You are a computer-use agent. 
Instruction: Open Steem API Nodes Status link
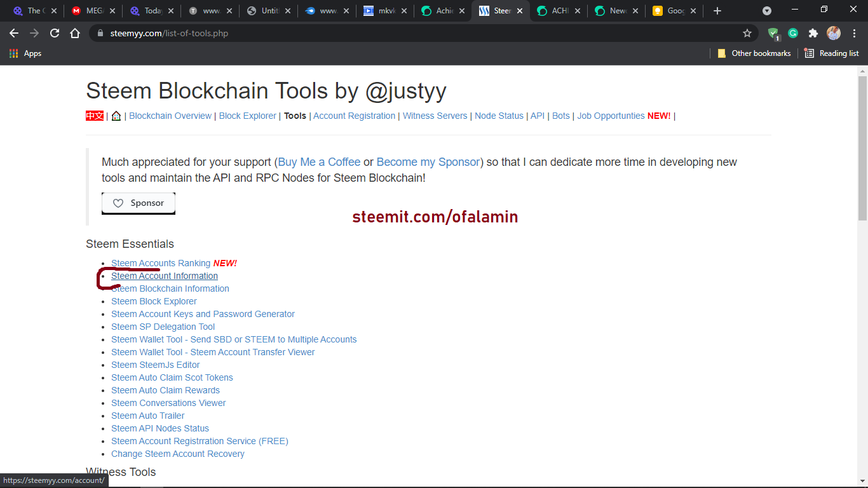coord(160,428)
